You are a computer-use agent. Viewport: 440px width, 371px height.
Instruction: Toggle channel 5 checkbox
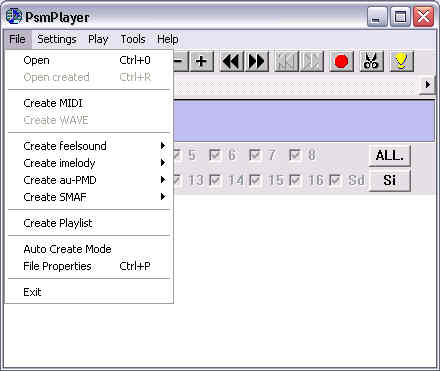(177, 155)
